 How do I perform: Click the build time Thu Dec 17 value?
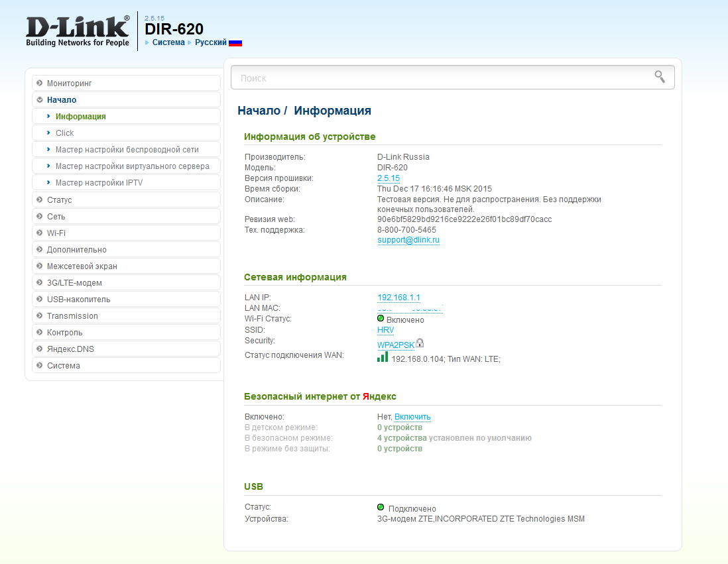(x=434, y=189)
